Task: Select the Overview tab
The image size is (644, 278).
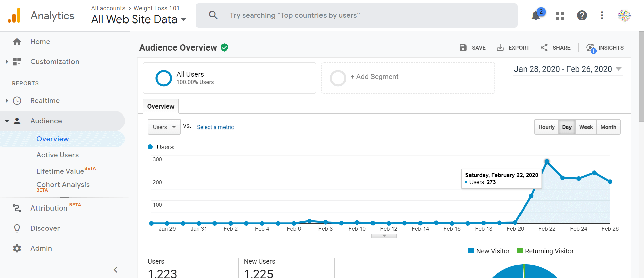Action: pyautogui.click(x=161, y=106)
